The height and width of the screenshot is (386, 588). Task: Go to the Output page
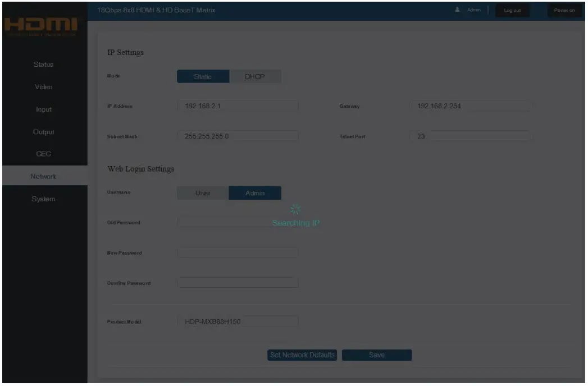tap(43, 132)
